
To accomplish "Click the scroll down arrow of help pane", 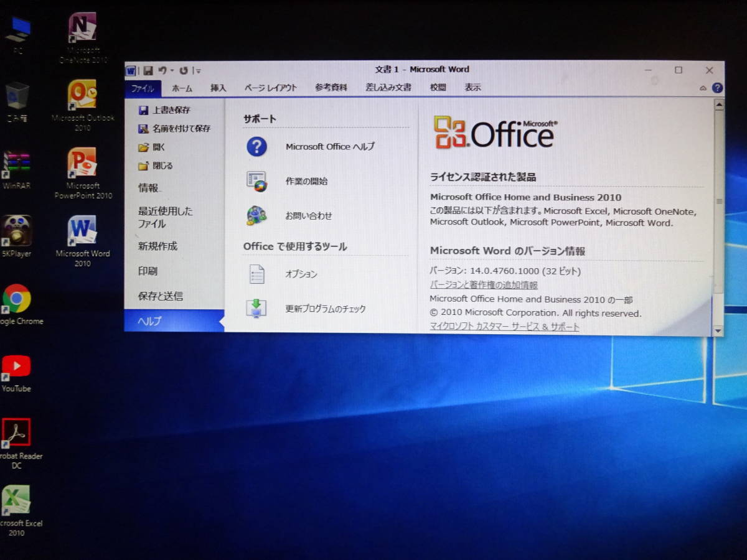I will tap(718, 331).
